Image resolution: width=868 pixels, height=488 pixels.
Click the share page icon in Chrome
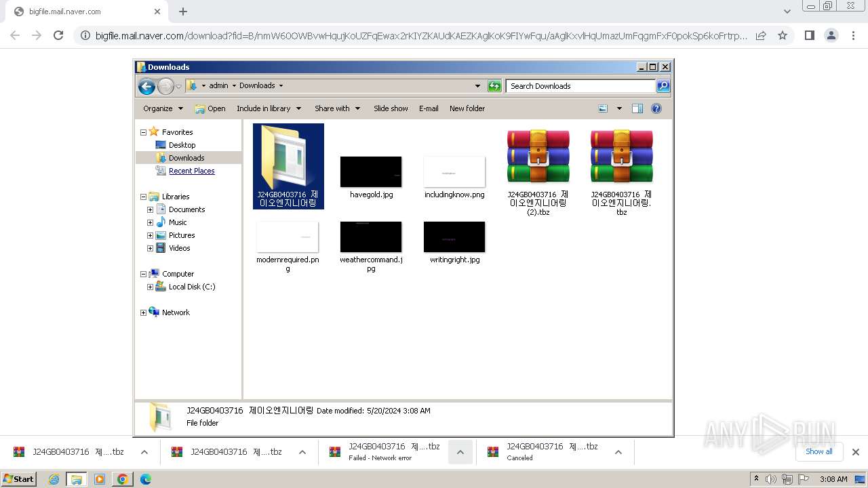761,35
